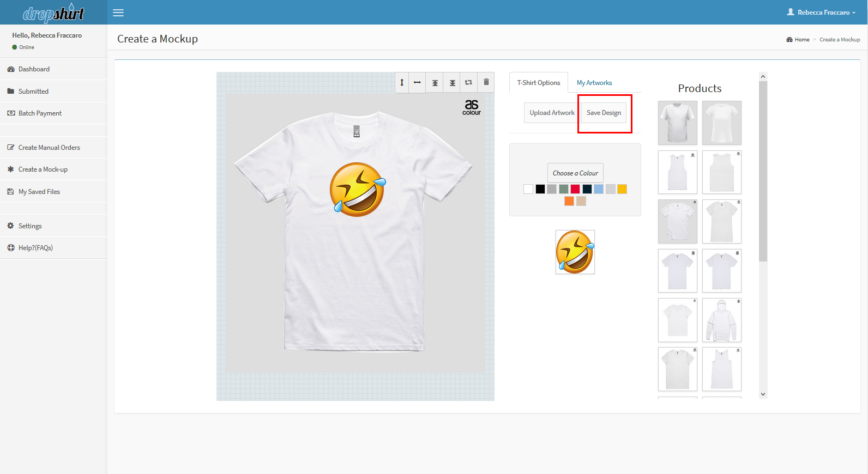This screenshot has width=868, height=474.
Task: Click the Choose a Colour button
Action: (x=575, y=173)
